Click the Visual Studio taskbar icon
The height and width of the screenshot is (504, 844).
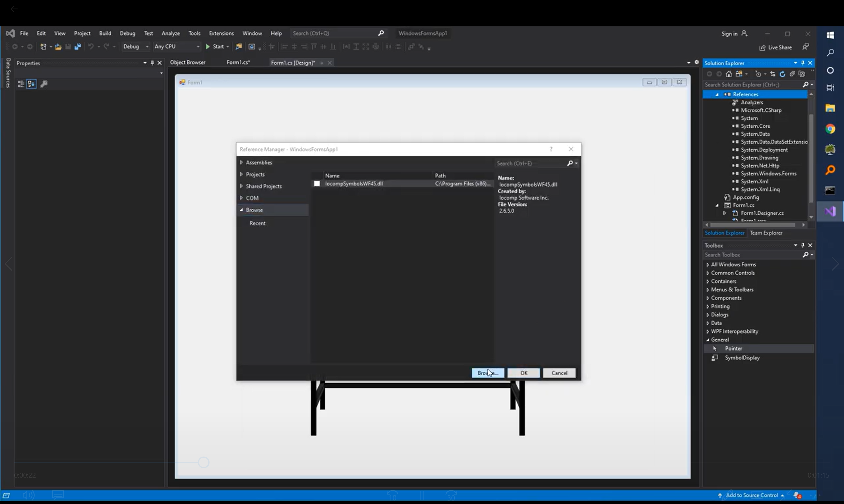(x=830, y=212)
